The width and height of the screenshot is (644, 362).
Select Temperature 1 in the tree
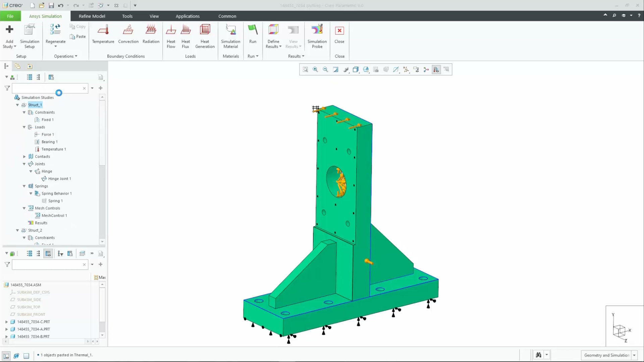54,149
